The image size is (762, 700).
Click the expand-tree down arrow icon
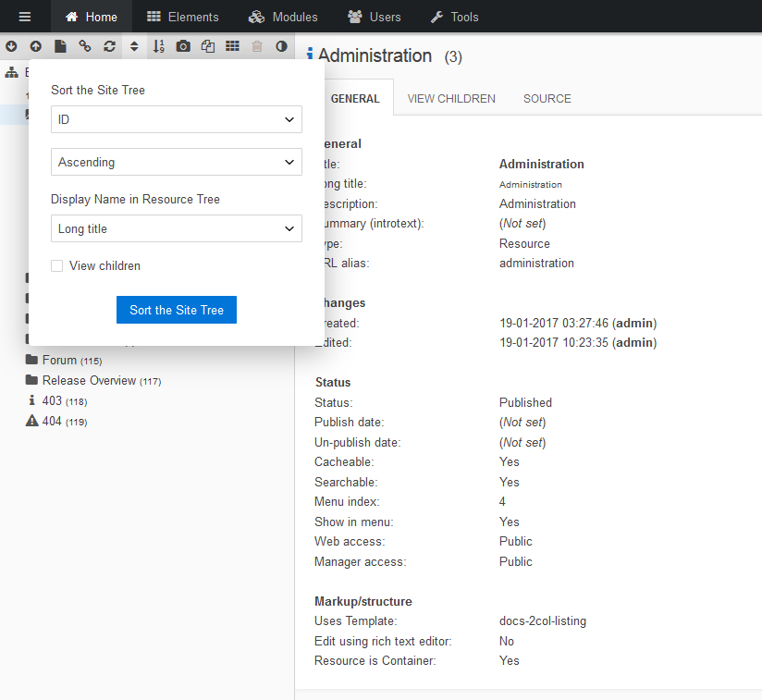point(11,46)
